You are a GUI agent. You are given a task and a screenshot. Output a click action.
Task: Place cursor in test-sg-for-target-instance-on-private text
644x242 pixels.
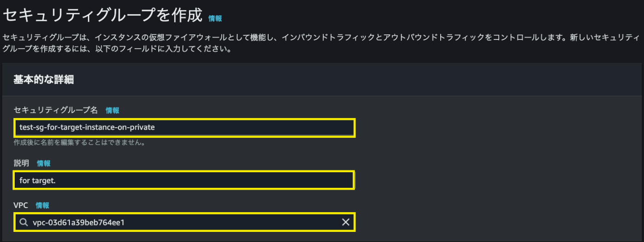click(x=87, y=127)
